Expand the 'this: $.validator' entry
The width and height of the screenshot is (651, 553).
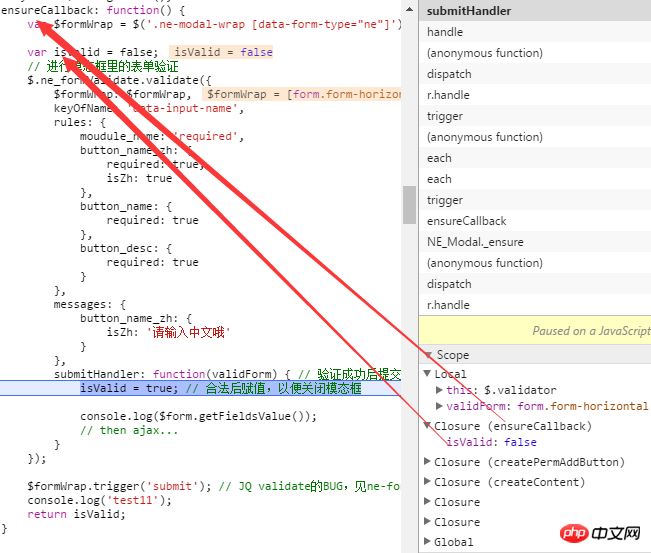click(439, 390)
